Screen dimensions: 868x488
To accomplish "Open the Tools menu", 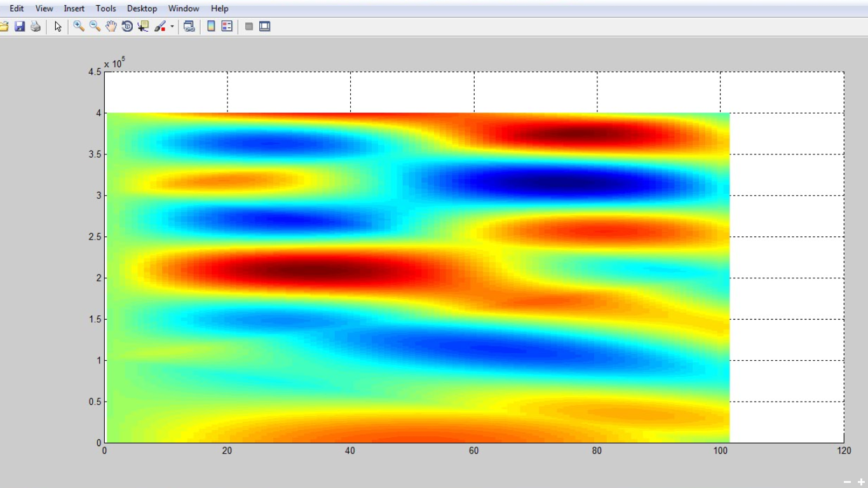I will pyautogui.click(x=105, y=8).
